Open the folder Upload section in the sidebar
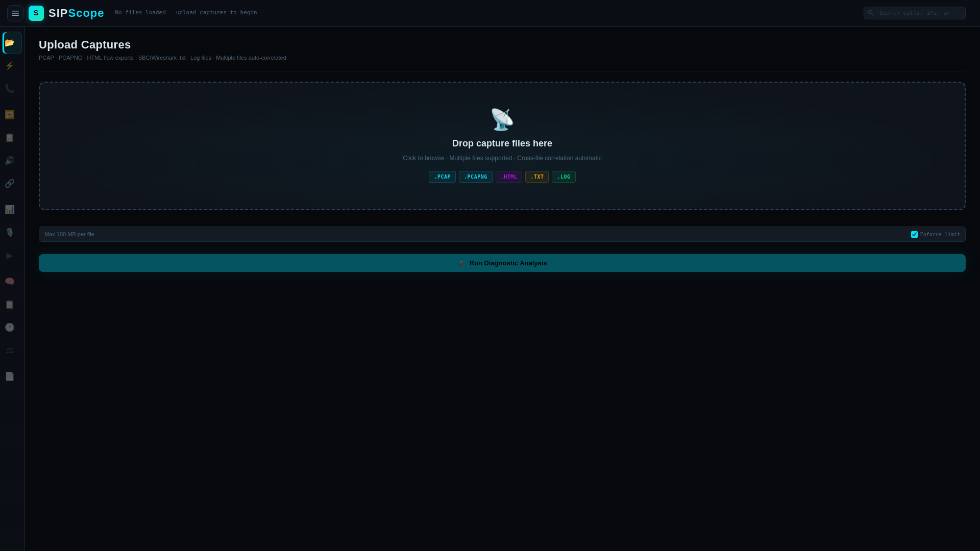The image size is (980, 551). [12, 43]
